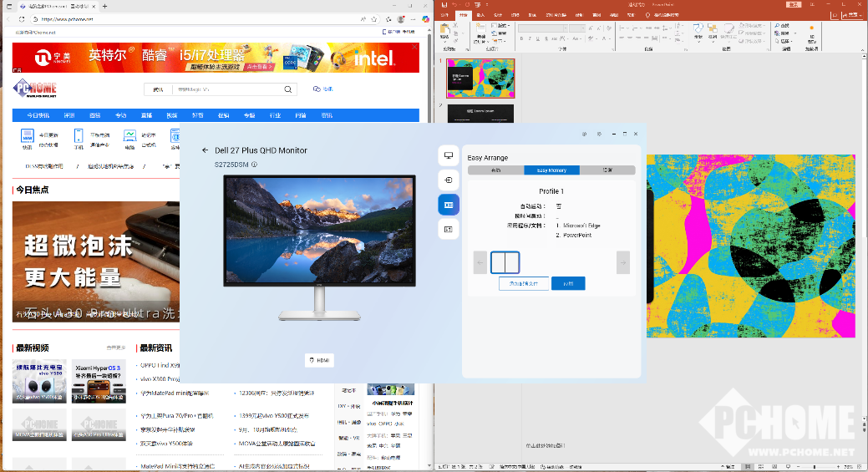
Task: Open the PowerPoint File tab
Action: [444, 15]
